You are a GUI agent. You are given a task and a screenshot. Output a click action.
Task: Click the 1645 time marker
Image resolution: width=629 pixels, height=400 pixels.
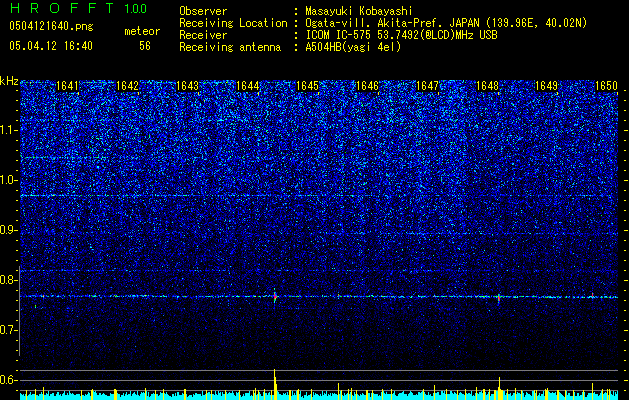tap(307, 86)
